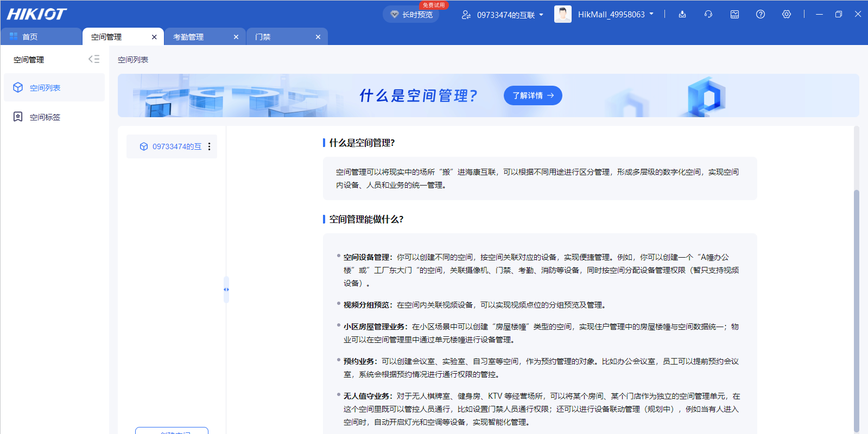Close the 空间管理 tab
This screenshot has width=868, height=434.
154,37
